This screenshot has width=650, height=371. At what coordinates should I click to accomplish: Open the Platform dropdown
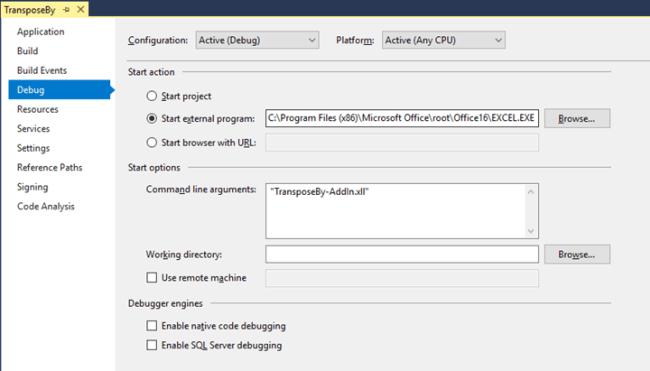pos(444,40)
